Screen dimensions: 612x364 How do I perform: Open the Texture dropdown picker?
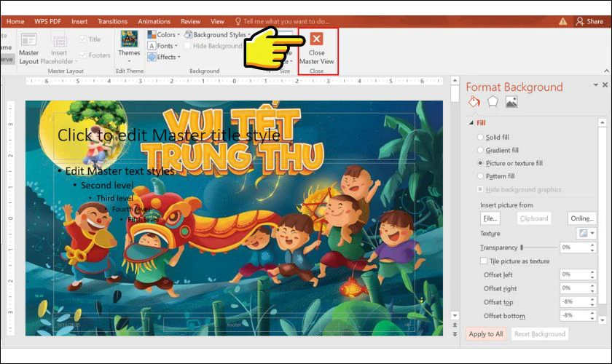pos(586,233)
